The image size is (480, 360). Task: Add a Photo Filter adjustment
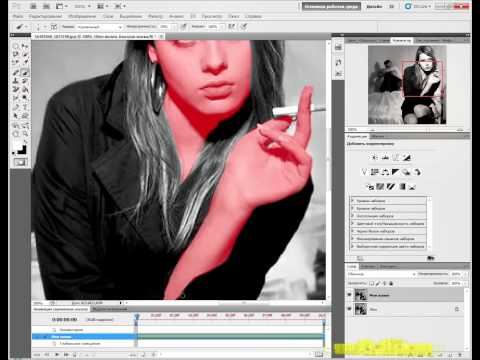coord(406,172)
